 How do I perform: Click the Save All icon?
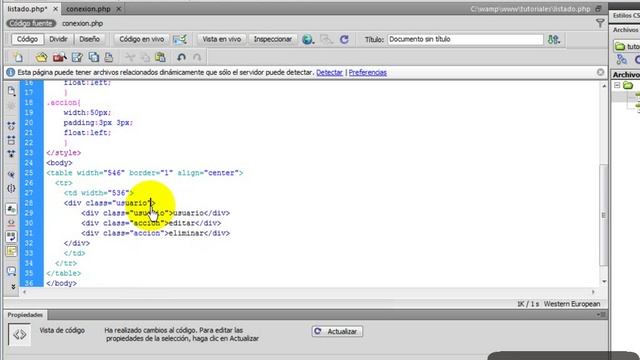click(x=94, y=57)
